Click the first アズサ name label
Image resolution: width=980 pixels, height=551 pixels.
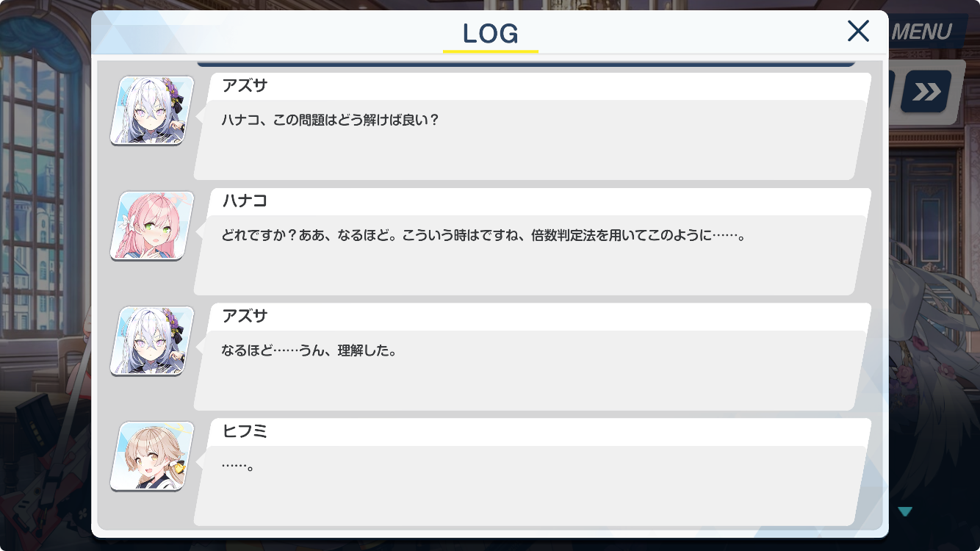[x=245, y=86]
